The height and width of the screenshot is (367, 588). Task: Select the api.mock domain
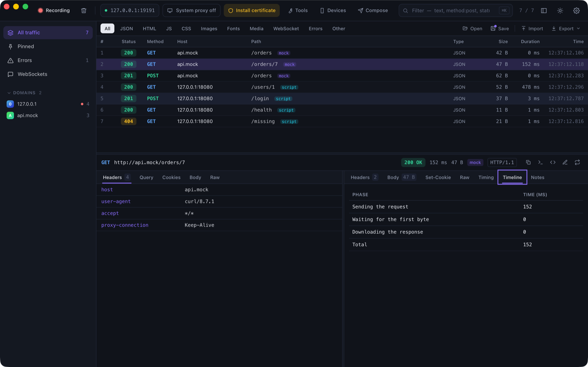(48, 115)
